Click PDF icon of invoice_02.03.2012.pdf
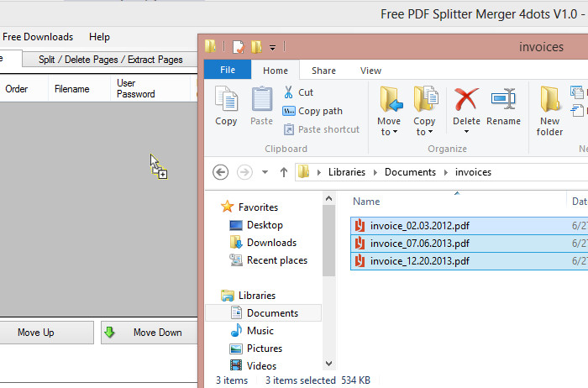The image size is (588, 388). tap(360, 226)
